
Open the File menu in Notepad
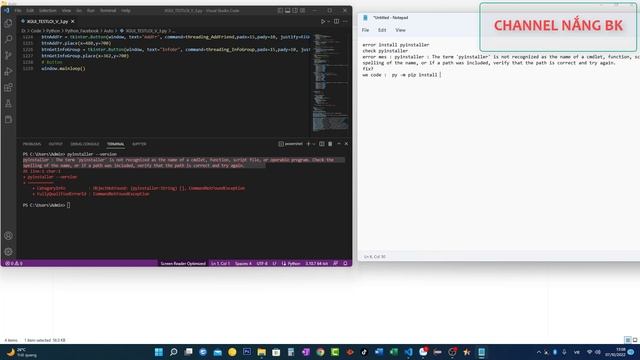pos(365,30)
